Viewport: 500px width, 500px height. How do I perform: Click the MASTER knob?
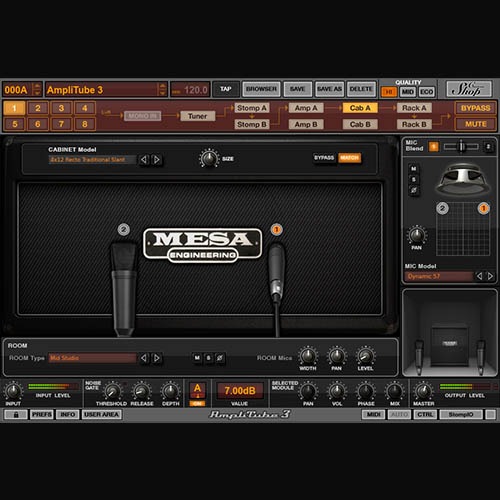[423, 391]
